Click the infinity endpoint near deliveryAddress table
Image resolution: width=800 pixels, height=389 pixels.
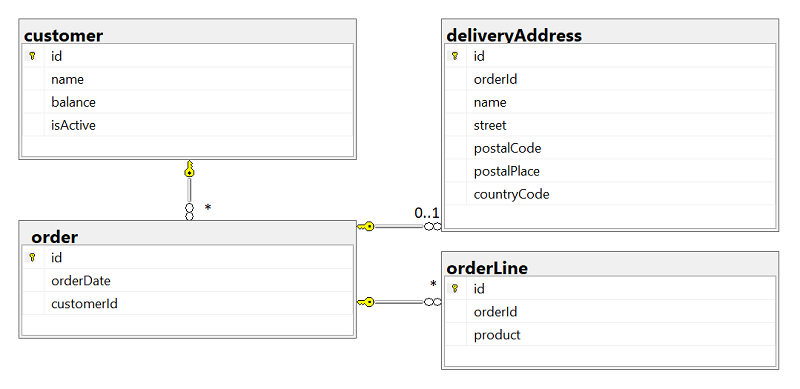pyautogui.click(x=433, y=226)
